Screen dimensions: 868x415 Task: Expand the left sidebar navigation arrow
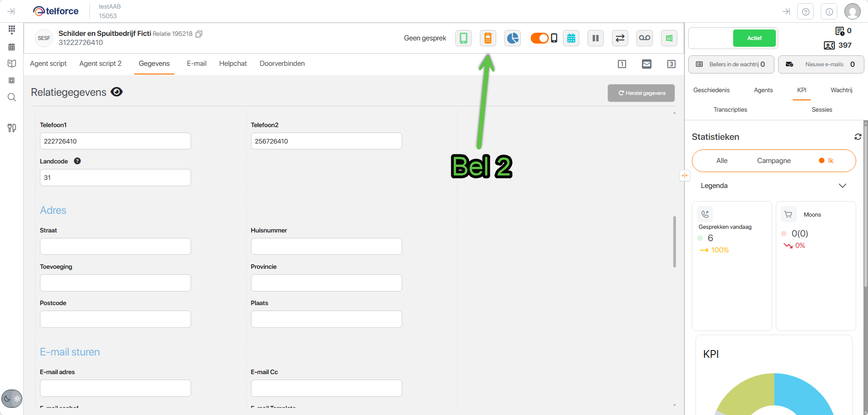click(x=11, y=11)
